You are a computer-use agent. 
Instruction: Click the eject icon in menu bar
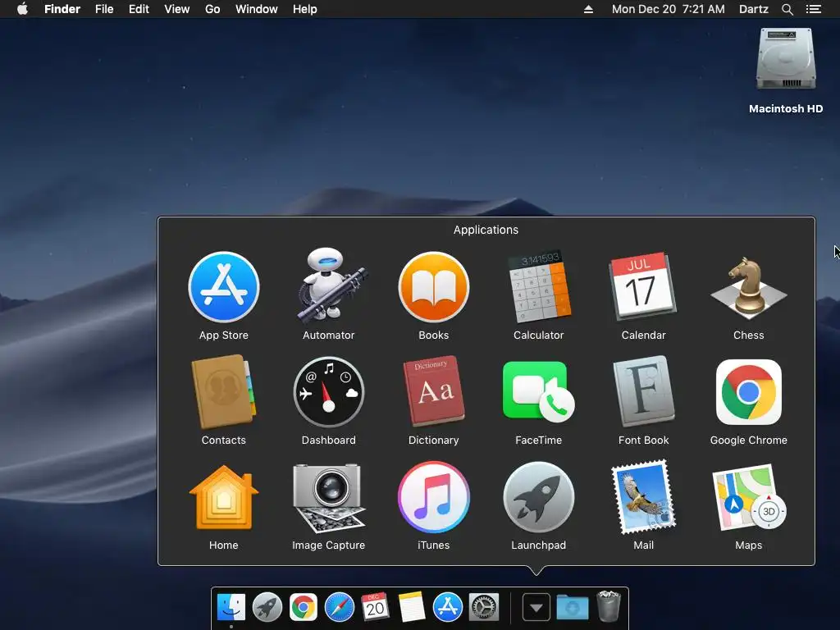tap(588, 9)
